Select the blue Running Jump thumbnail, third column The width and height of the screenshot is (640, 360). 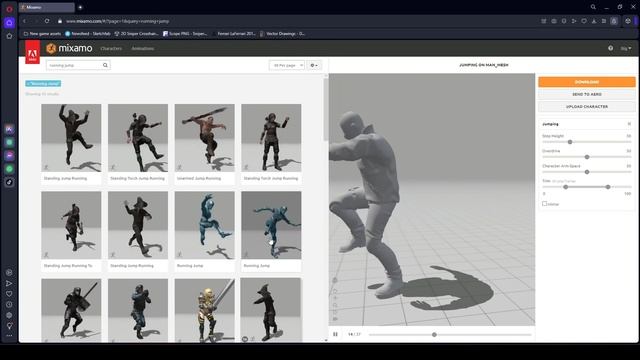204,225
